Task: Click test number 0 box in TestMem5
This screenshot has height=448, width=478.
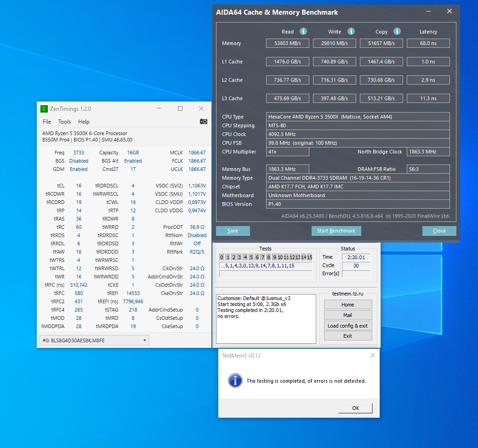Action: [x=222, y=257]
